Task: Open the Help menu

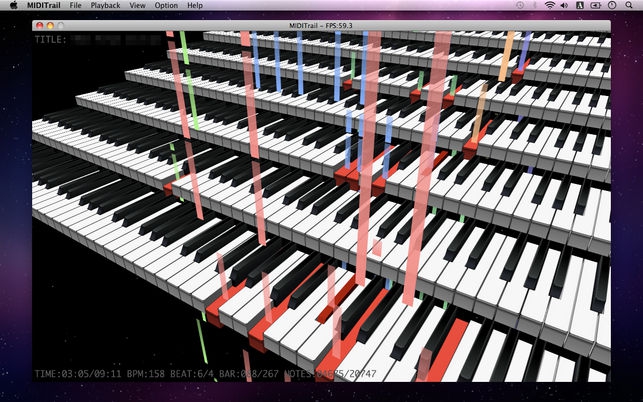Action: click(195, 5)
